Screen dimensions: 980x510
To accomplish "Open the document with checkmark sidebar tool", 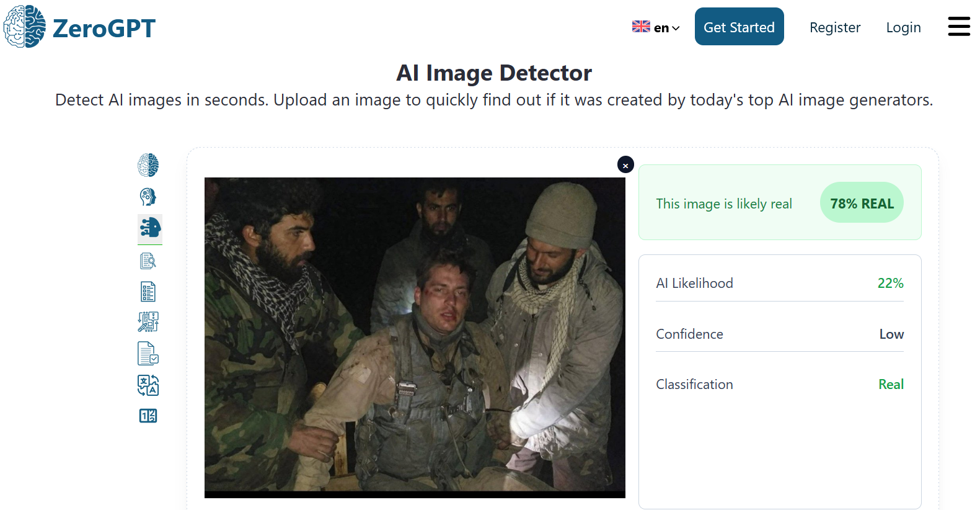I will [x=148, y=354].
